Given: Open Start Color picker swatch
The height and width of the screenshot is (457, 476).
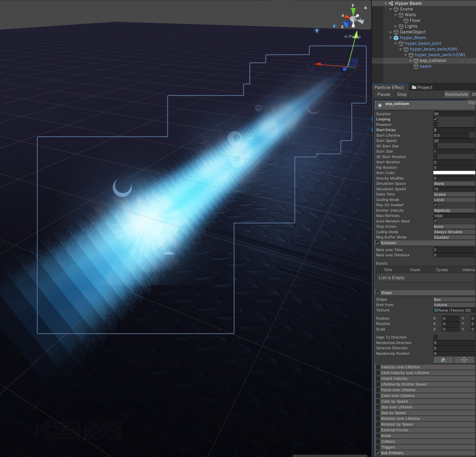Looking at the screenshot, I should point(454,173).
